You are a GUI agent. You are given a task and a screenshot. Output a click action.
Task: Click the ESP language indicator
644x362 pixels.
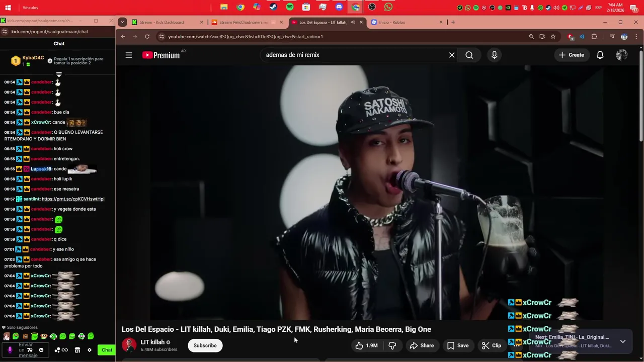(x=599, y=8)
